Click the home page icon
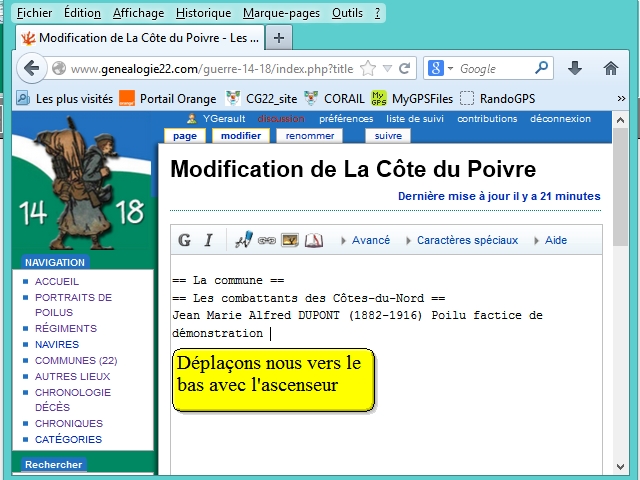This screenshot has width=640, height=480. [x=610, y=68]
